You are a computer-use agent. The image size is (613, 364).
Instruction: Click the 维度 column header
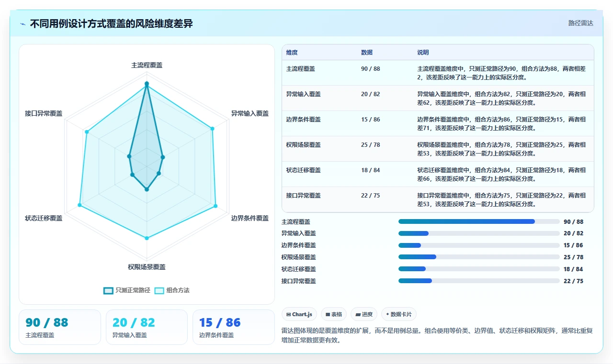(292, 53)
